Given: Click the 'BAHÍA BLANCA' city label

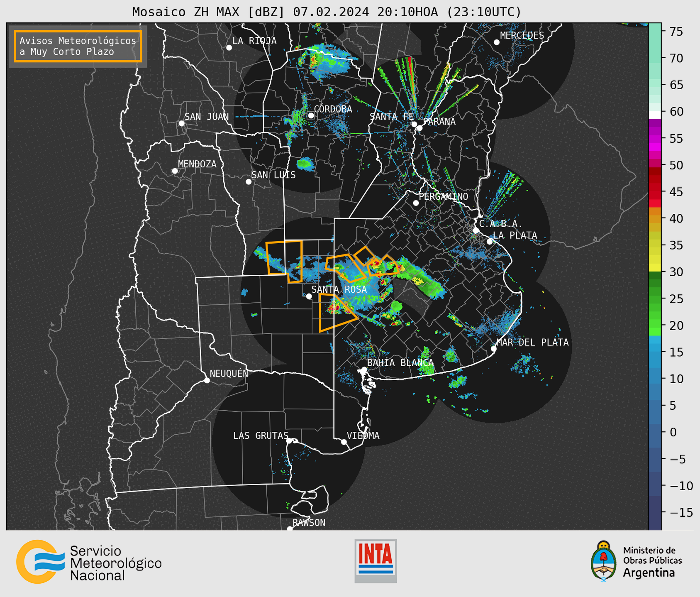Looking at the screenshot, I should [x=400, y=363].
